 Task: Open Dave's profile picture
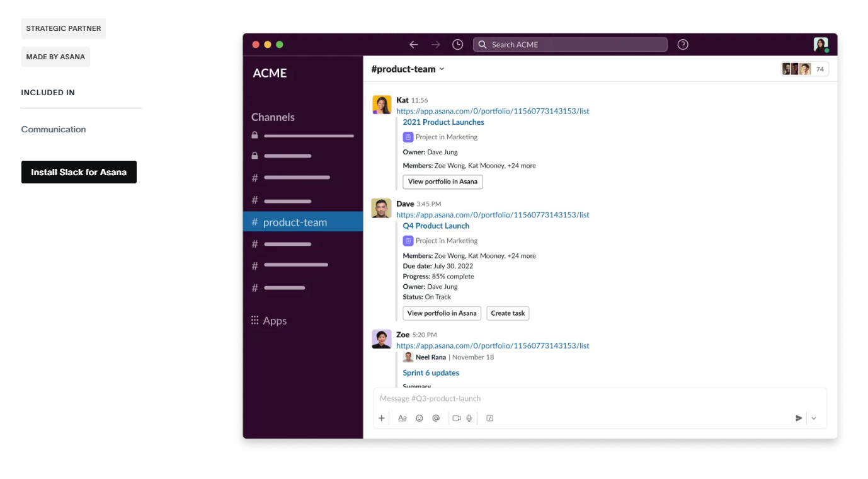pyautogui.click(x=382, y=209)
